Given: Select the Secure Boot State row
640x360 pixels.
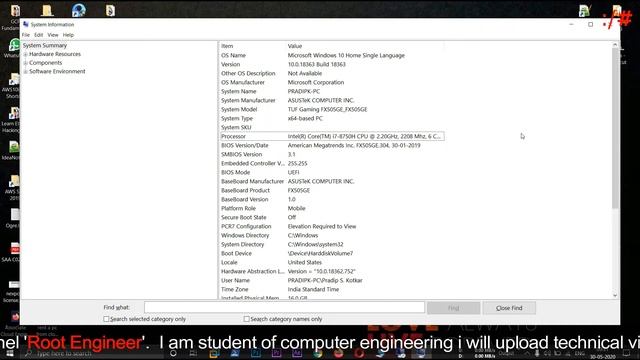Looking at the screenshot, I should point(332,217).
